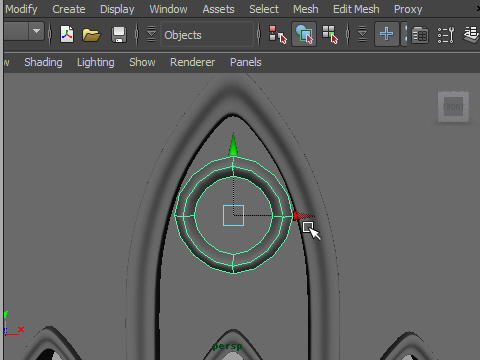
Task: Open the Panels menu
Action: [x=246, y=62]
